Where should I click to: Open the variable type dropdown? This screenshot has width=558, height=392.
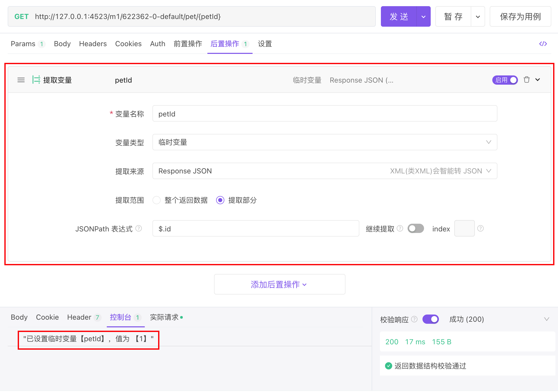(325, 142)
